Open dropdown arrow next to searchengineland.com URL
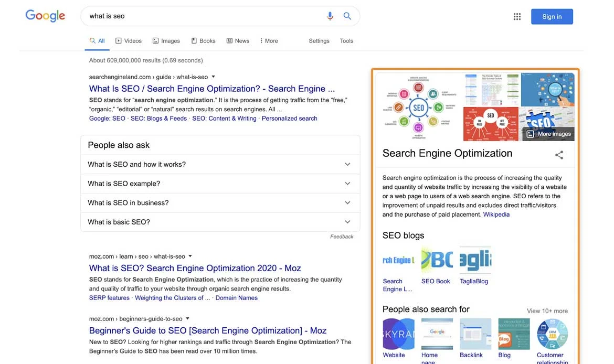This screenshot has height=364, width=614. coord(214,77)
